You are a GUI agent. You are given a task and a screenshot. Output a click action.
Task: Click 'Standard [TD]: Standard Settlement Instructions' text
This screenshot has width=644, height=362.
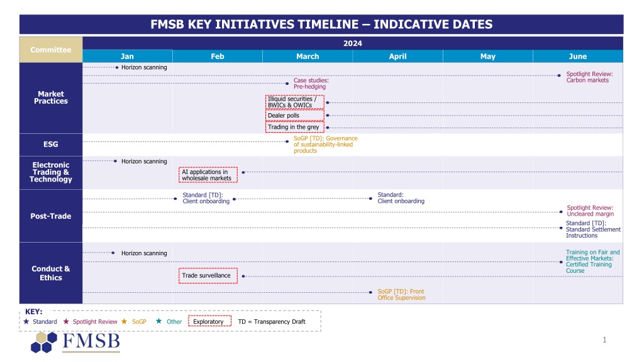click(x=593, y=229)
